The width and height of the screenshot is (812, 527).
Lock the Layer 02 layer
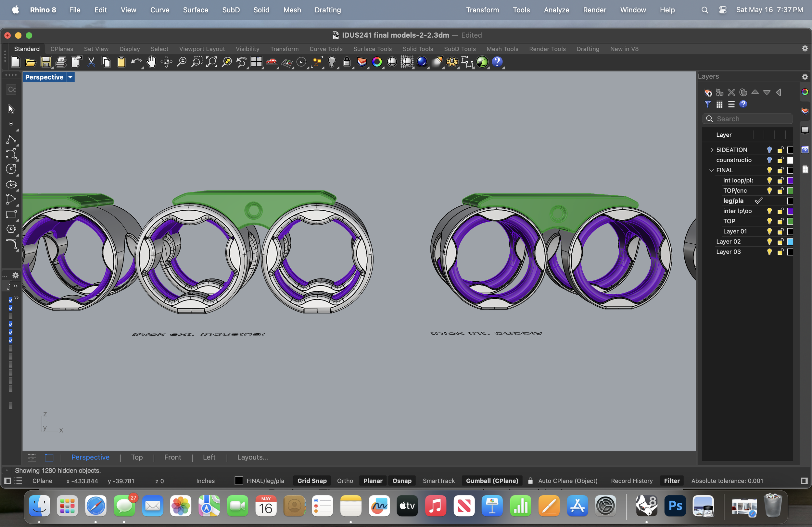(780, 242)
